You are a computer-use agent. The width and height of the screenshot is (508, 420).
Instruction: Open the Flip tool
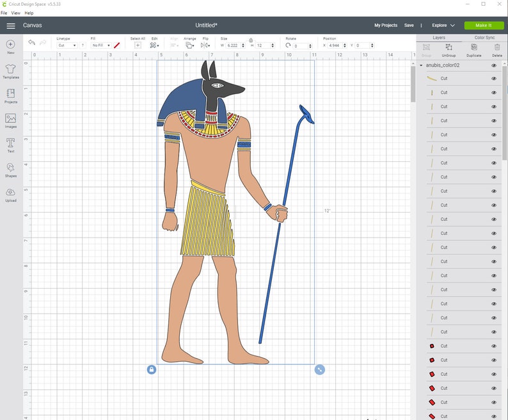pos(205,45)
